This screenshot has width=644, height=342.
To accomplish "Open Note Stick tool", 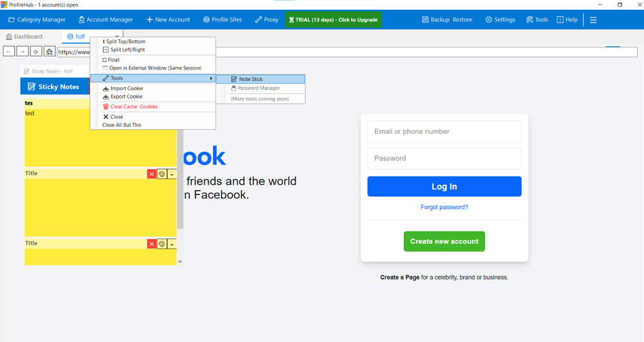I will coord(260,79).
